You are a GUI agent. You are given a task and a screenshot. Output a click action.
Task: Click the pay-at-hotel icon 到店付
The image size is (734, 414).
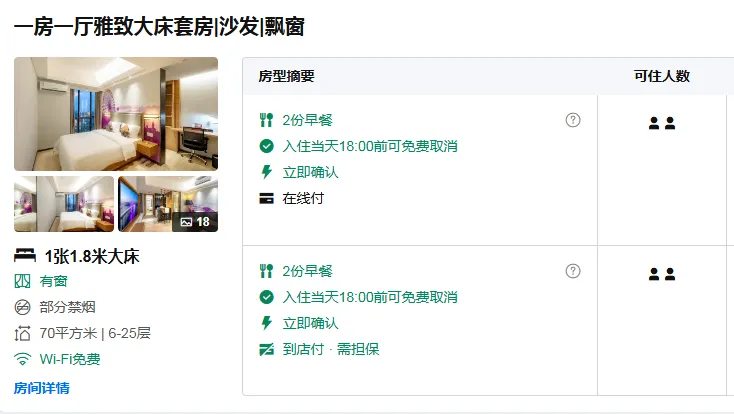tap(266, 349)
